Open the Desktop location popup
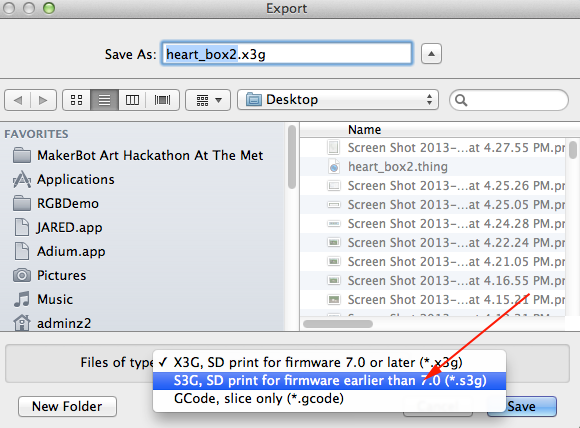Image resolution: width=580 pixels, height=428 pixels. 338,100
